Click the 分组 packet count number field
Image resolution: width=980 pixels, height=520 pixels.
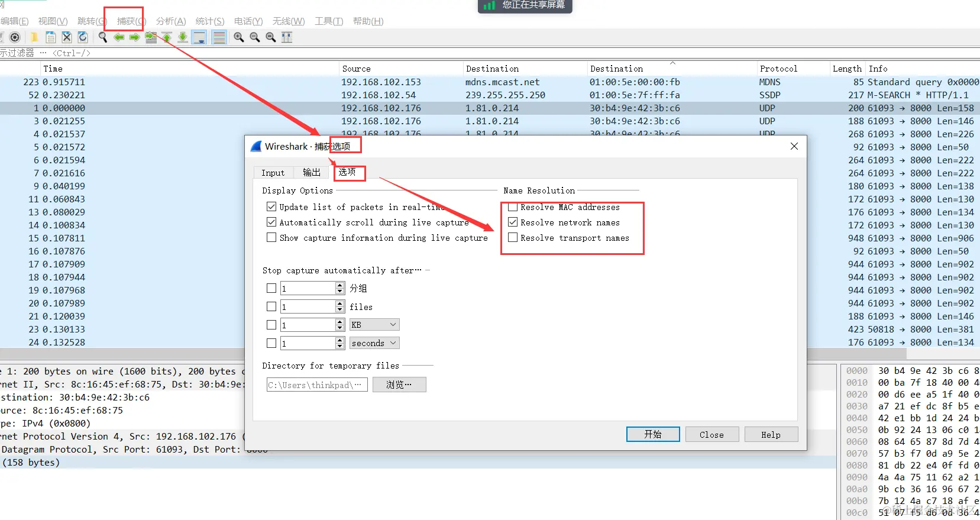(308, 288)
